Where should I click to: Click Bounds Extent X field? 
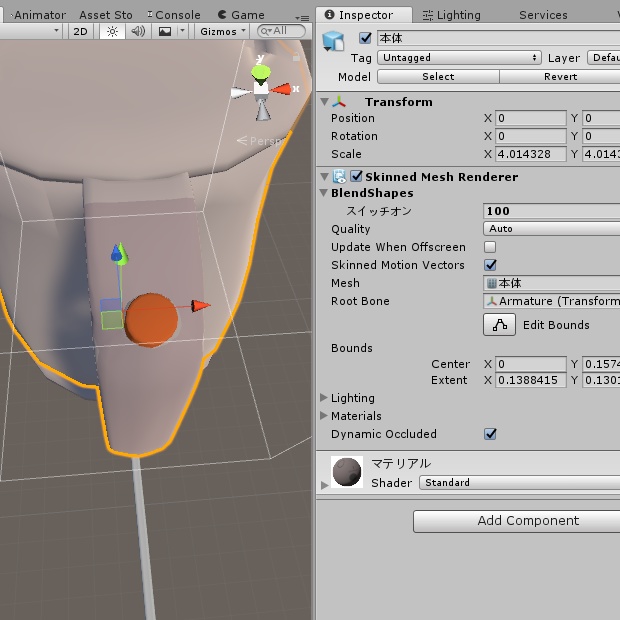pyautogui.click(x=531, y=380)
